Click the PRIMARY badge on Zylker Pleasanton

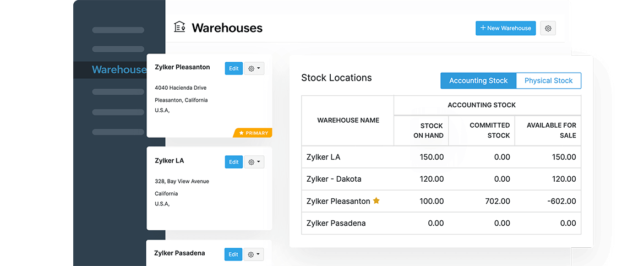pyautogui.click(x=253, y=133)
